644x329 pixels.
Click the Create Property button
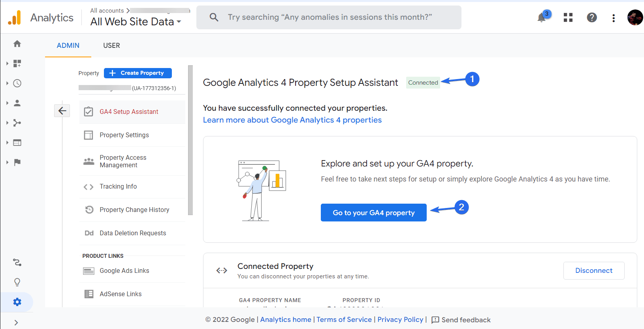(x=138, y=73)
